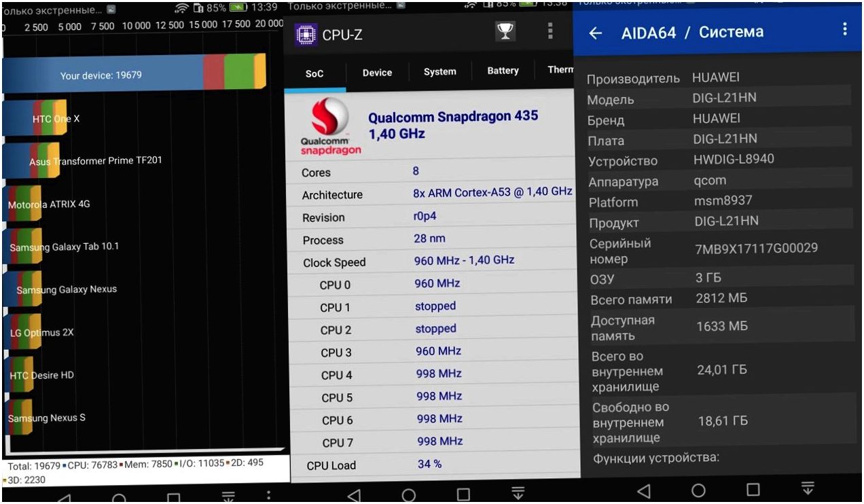Tap 'Всего памяти' value '2812 МБ'
This screenshot has width=864, height=504.
pyautogui.click(x=721, y=298)
